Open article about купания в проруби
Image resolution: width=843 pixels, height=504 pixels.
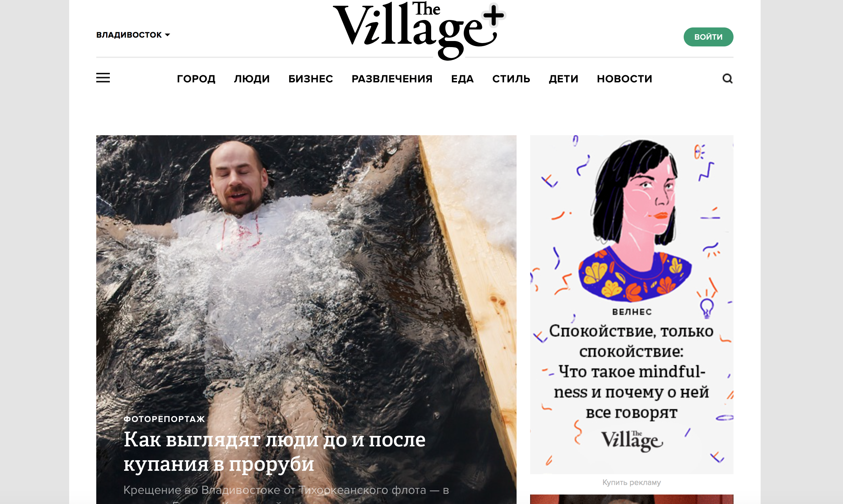point(275,451)
